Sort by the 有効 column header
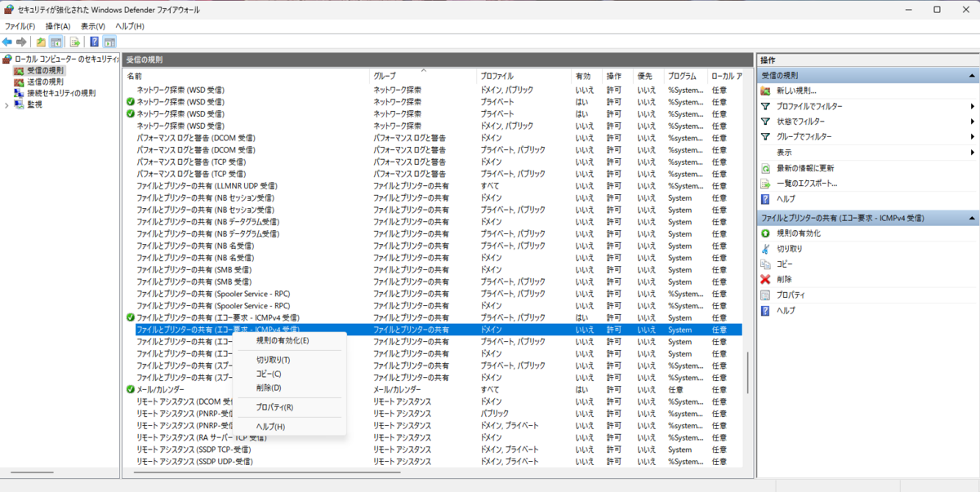 tap(587, 76)
